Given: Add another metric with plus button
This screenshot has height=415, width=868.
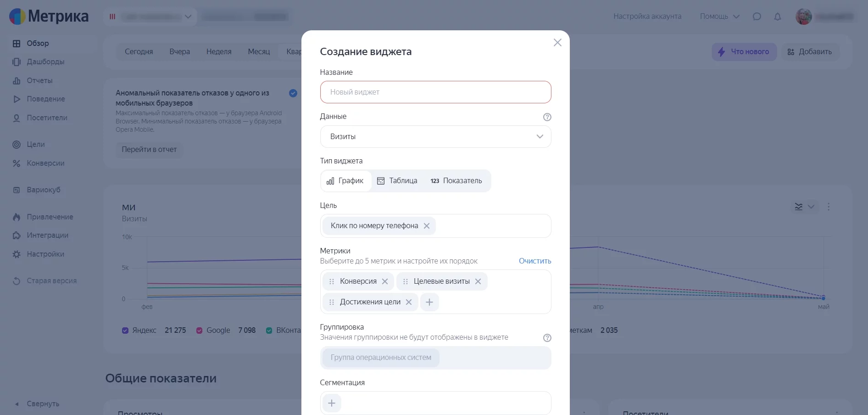Looking at the screenshot, I should (x=429, y=302).
